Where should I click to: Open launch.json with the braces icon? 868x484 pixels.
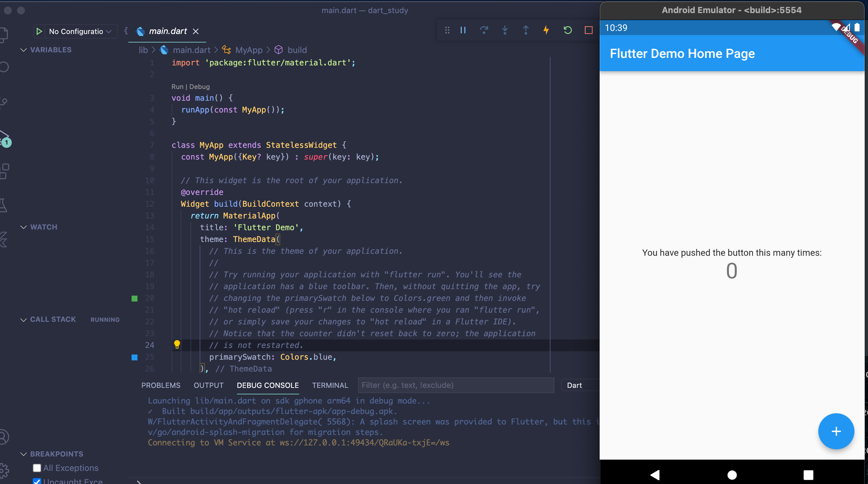pyautogui.click(x=126, y=31)
